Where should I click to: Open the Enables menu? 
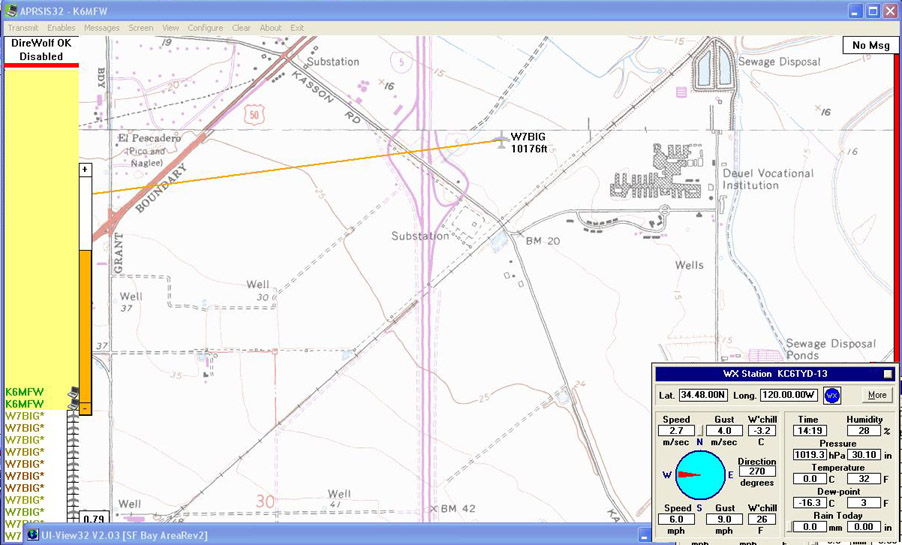click(61, 28)
